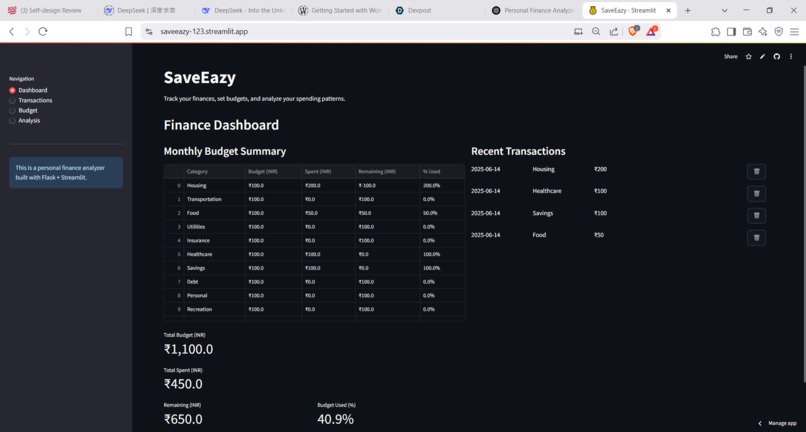806x432 pixels.
Task: Delete the Housing ₹200 transaction
Action: coord(756,172)
